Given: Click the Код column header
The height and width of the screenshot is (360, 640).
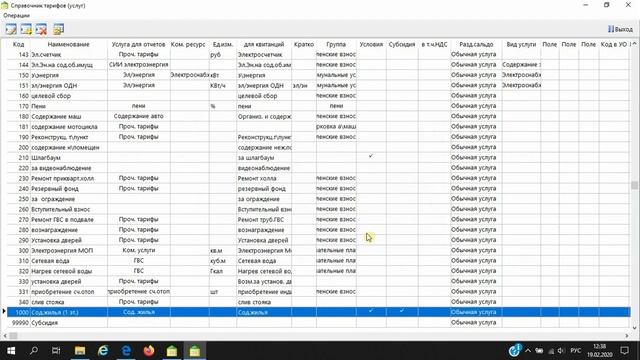Looking at the screenshot, I should 18,44.
